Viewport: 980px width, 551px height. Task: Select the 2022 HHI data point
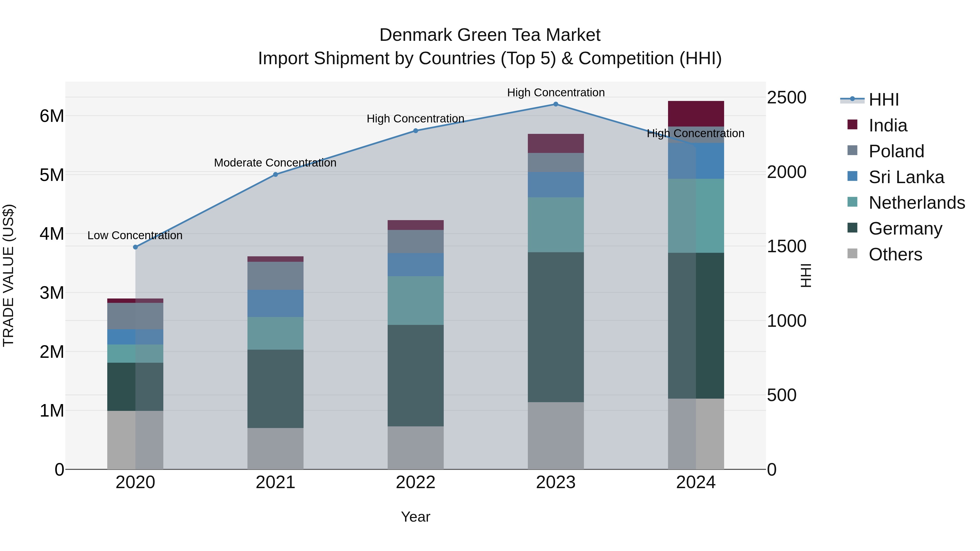click(x=416, y=131)
